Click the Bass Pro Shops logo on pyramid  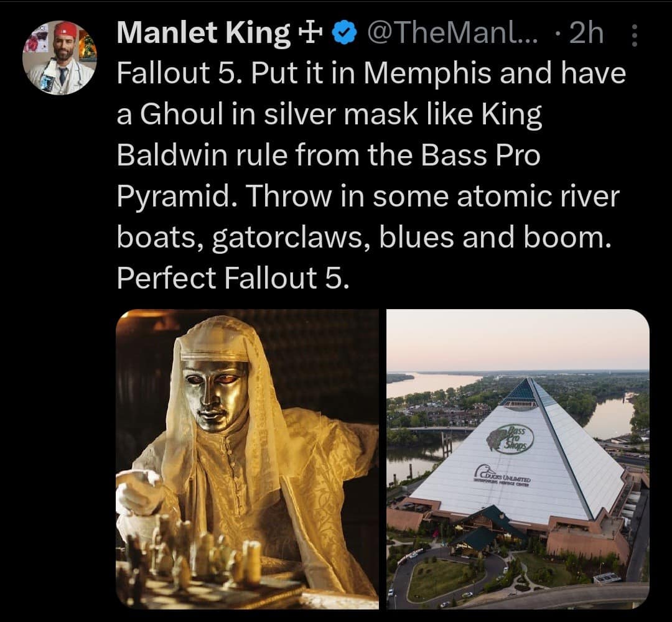(510, 440)
